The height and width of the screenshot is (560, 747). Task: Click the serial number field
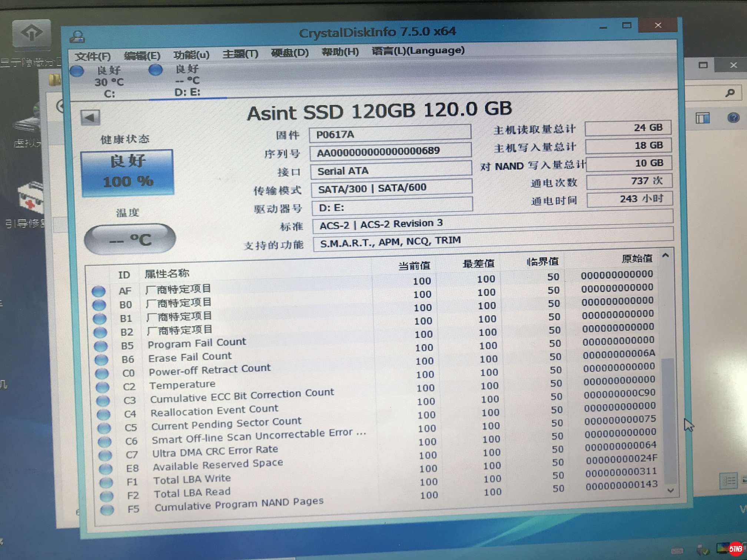coord(390,151)
